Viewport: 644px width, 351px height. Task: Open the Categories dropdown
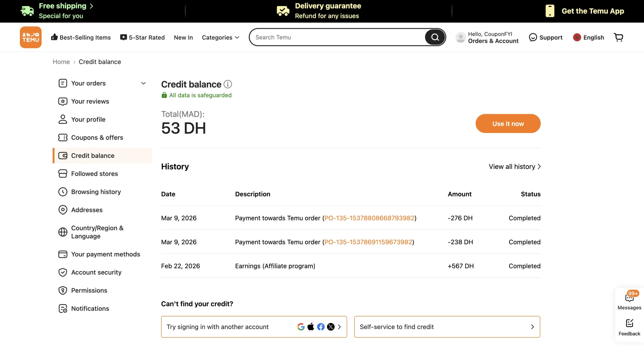click(220, 37)
